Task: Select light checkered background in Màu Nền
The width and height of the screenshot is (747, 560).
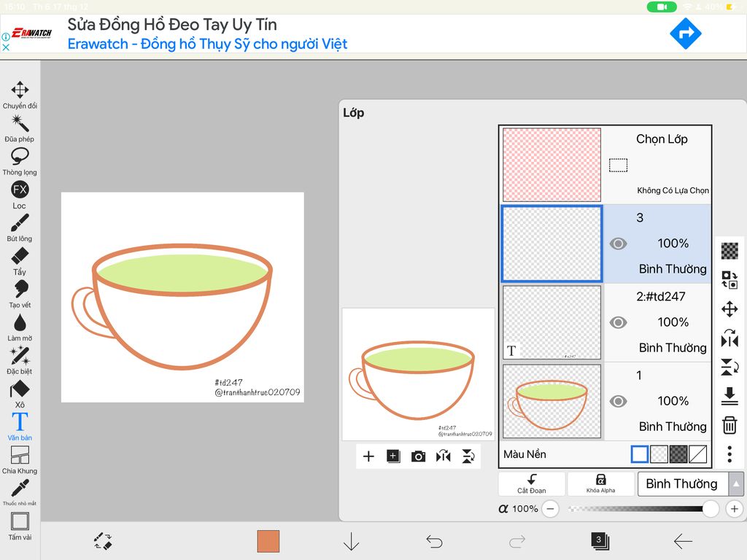Action: coord(659,454)
